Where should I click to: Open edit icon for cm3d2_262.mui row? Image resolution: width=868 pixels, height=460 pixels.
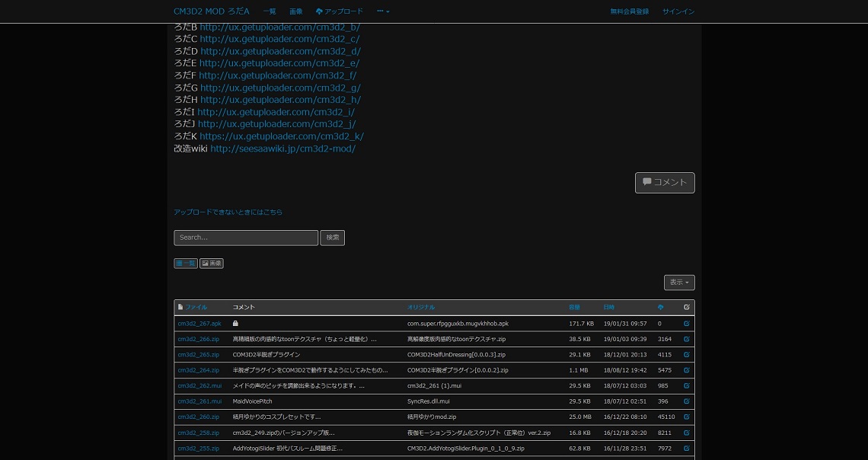pos(687,385)
